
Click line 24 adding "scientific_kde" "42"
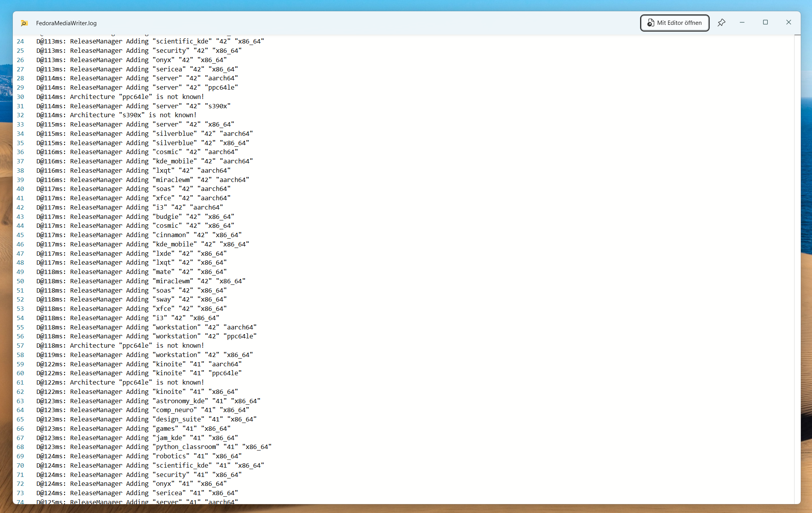[150, 42]
